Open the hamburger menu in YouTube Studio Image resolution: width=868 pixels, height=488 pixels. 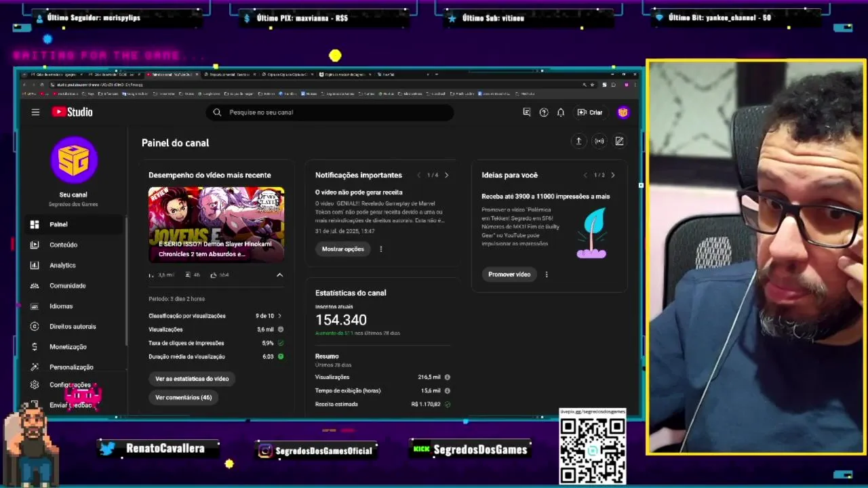coord(35,113)
